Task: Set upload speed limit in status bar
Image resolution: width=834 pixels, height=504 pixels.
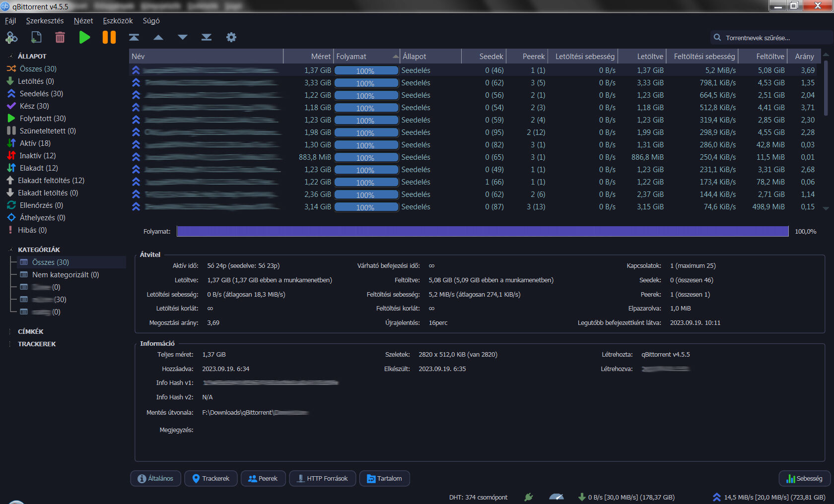Action: (x=769, y=497)
